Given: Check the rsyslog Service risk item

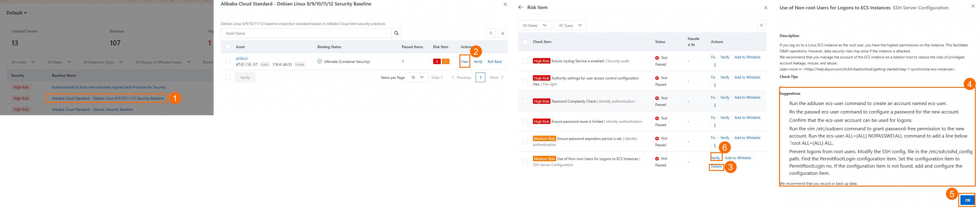Looking at the screenshot, I should coord(525,61).
